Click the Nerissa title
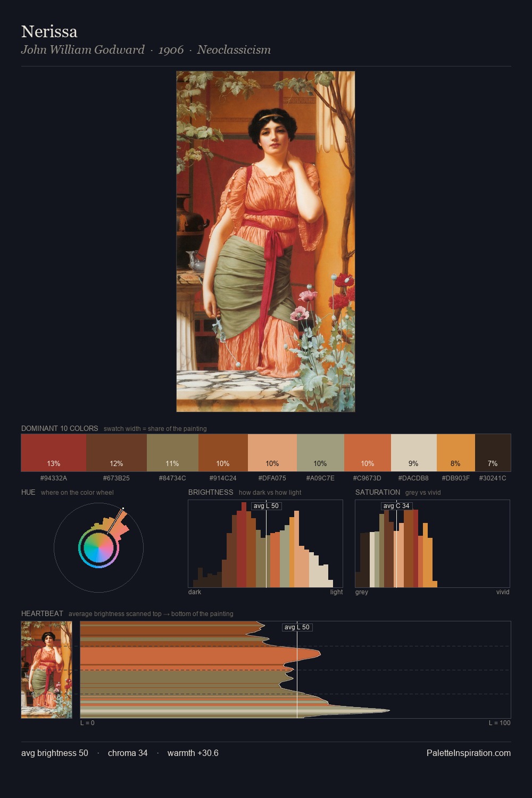The height and width of the screenshot is (798, 532). 49,31
